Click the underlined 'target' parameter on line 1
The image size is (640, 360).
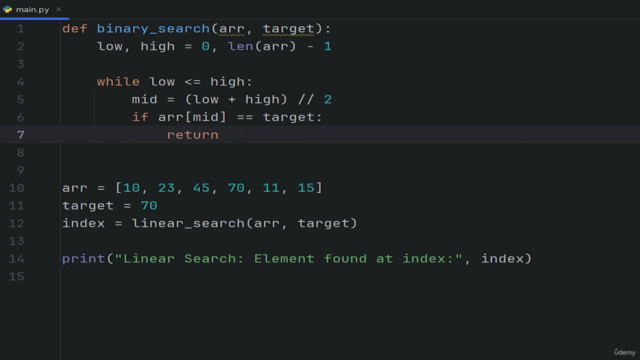tap(289, 29)
